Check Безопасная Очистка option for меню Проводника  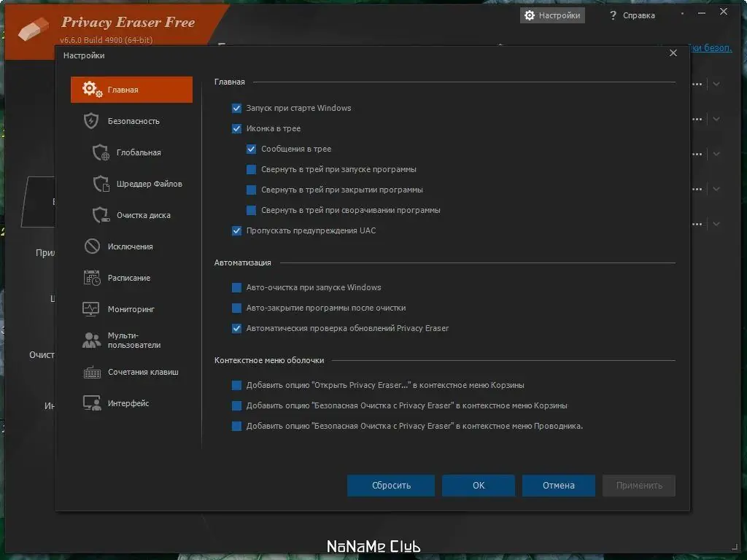coord(237,426)
